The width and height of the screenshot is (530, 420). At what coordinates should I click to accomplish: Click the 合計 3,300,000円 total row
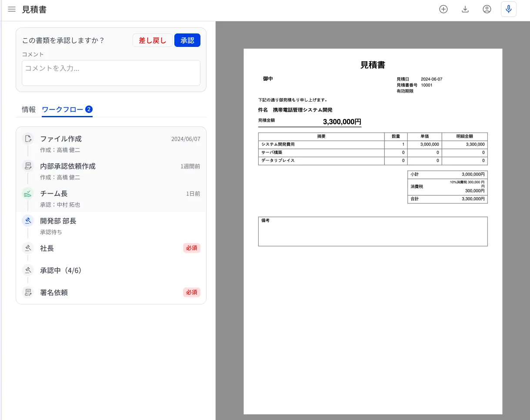tap(447, 199)
